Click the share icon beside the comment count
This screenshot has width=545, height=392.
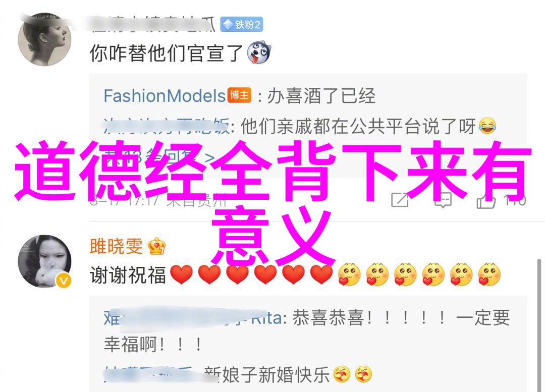[400, 200]
